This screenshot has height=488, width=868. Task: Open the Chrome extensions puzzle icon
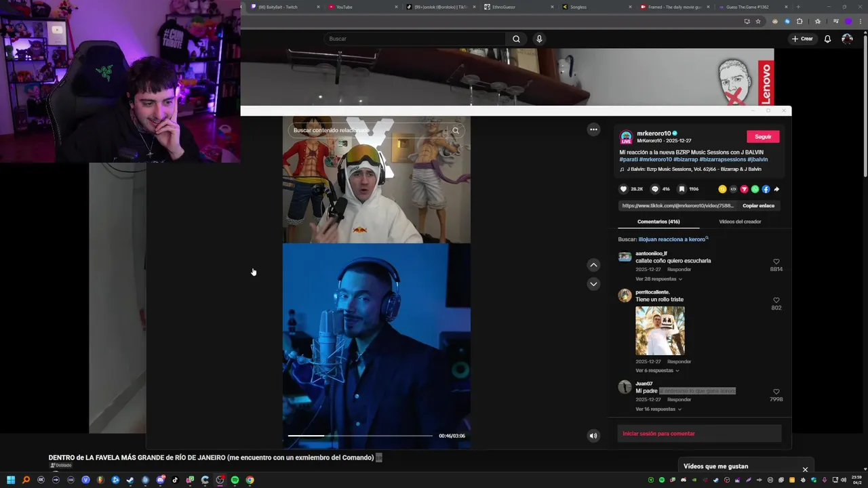(799, 21)
